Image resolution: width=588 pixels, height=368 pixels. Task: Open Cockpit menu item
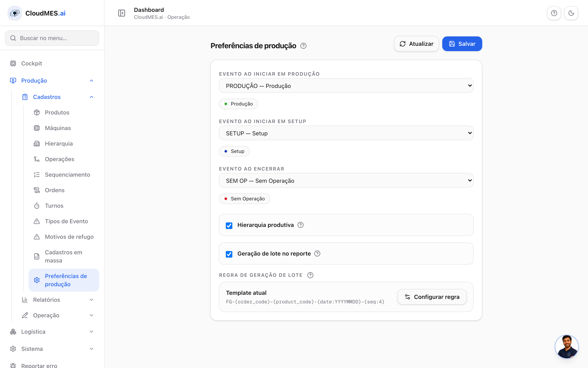click(52, 63)
